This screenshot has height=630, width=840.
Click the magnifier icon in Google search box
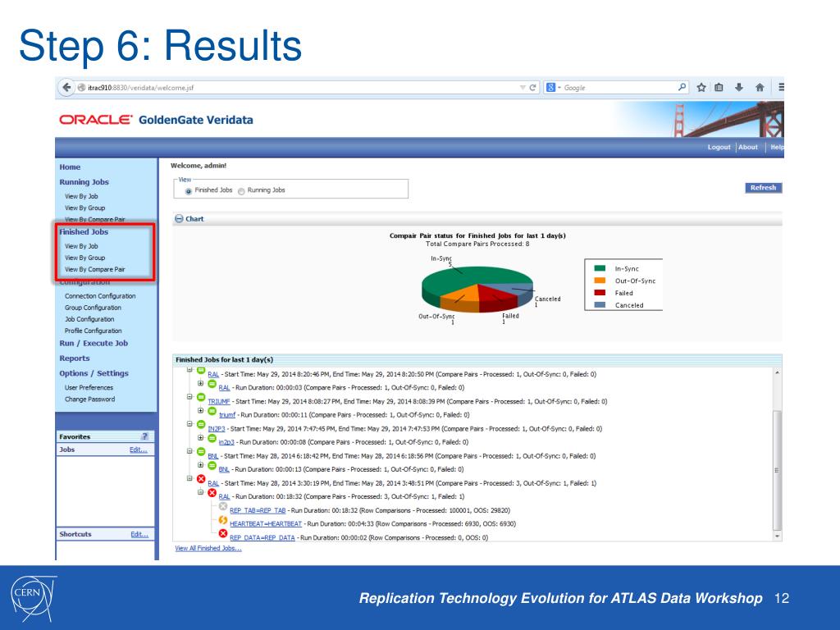pos(682,87)
